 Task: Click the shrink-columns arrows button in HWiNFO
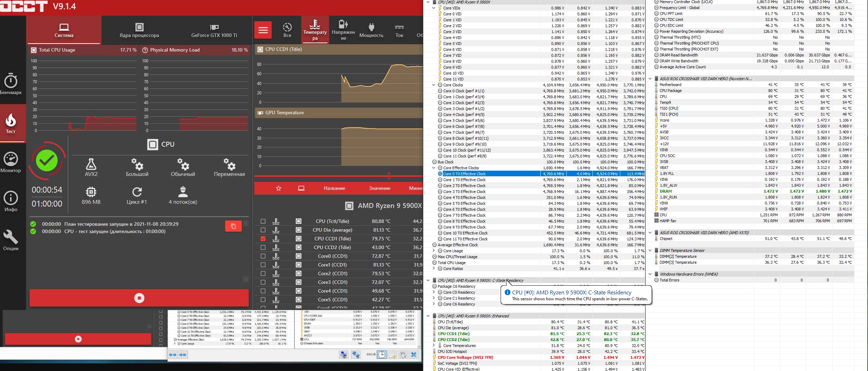coord(183,355)
